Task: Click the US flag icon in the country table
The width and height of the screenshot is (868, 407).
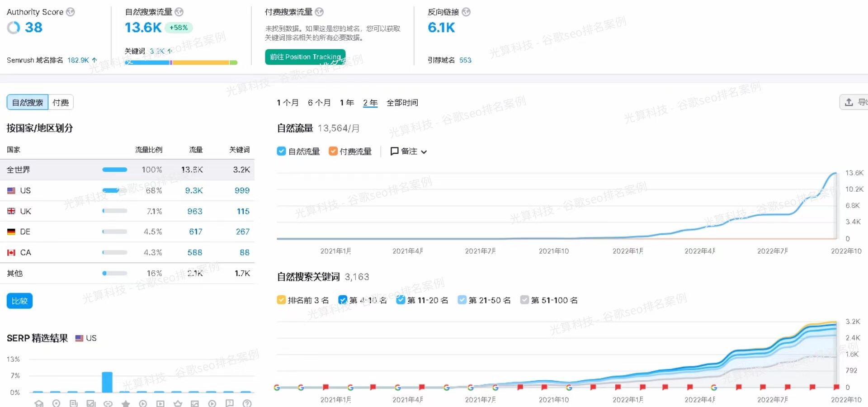Action: 11,190
